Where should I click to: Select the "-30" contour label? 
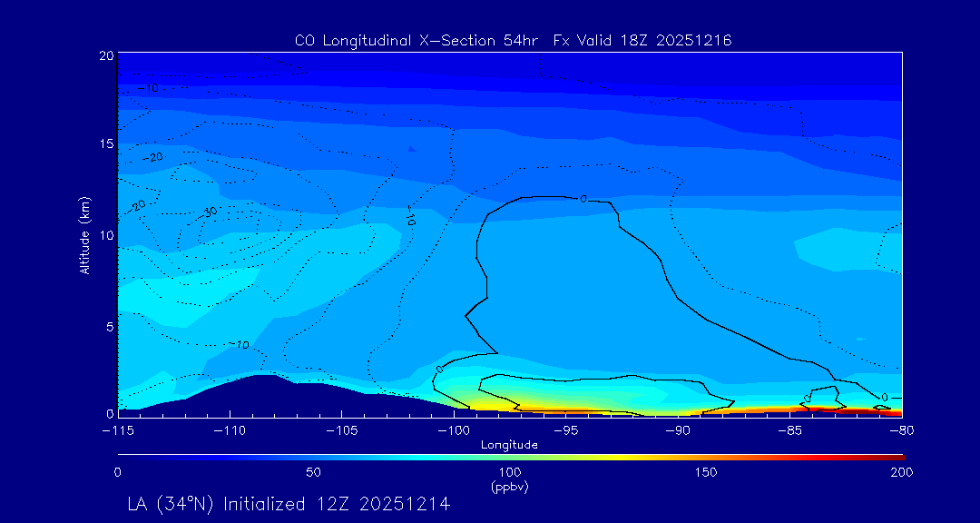click(x=209, y=213)
